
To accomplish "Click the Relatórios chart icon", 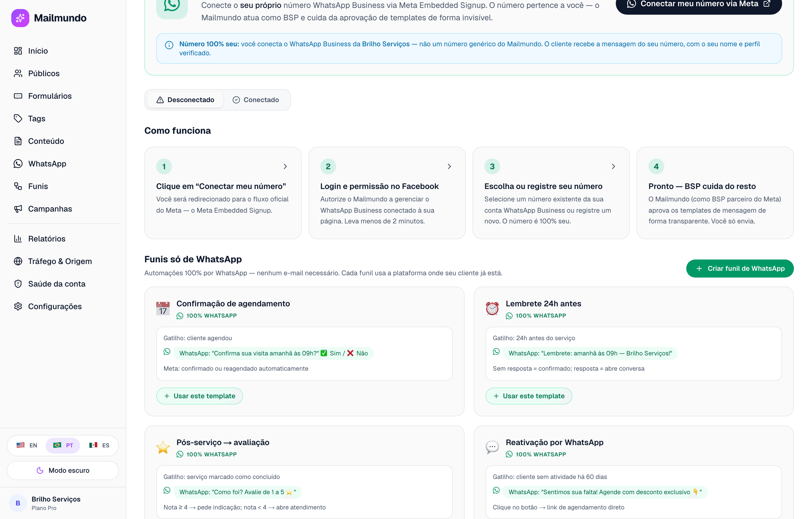I will [x=18, y=239].
